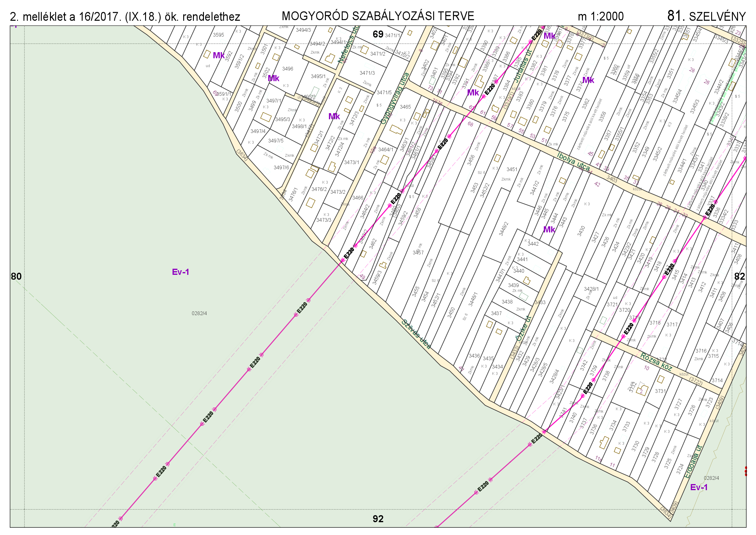Image resolution: width=756 pixels, height=535 pixels.
Task: Click the 81. SZELVÉNY sheet label
Action: click(706, 16)
